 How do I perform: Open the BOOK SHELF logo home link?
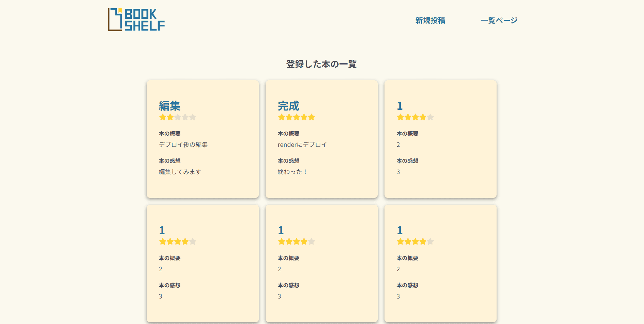tap(136, 20)
